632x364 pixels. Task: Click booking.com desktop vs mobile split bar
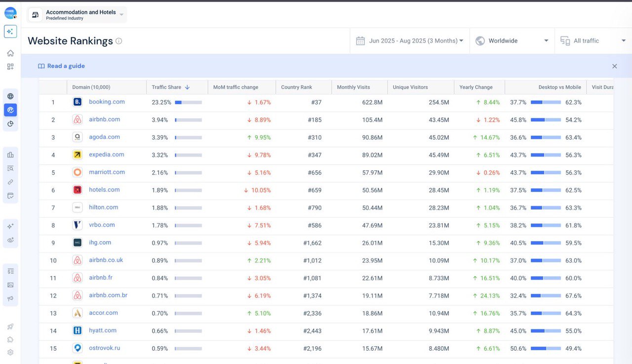[x=546, y=103]
